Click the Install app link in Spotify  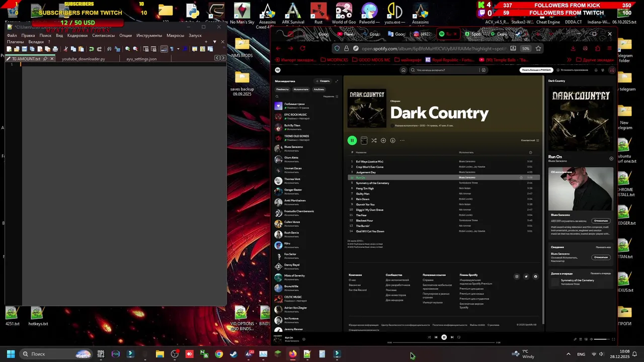coord(572,70)
